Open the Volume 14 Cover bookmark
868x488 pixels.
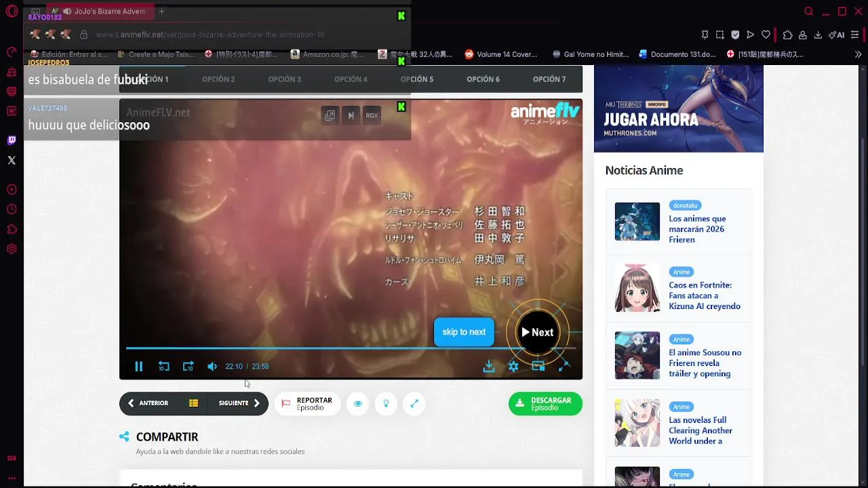coord(500,54)
